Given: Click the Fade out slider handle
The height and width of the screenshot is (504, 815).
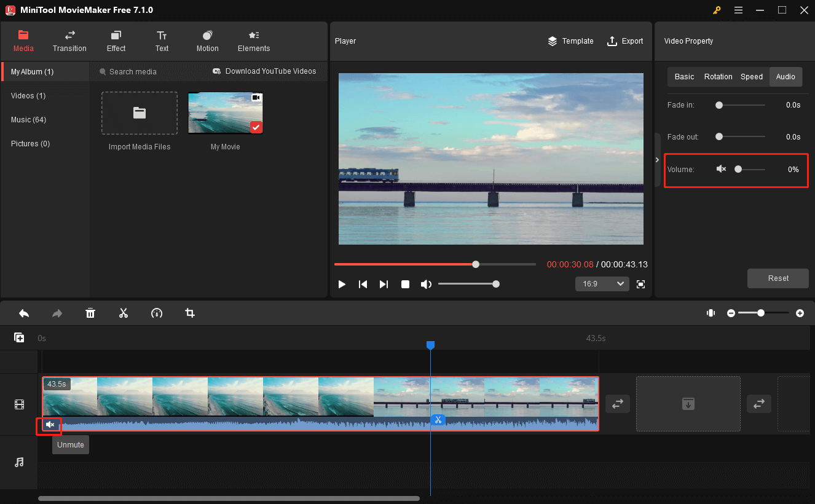Looking at the screenshot, I should (719, 136).
